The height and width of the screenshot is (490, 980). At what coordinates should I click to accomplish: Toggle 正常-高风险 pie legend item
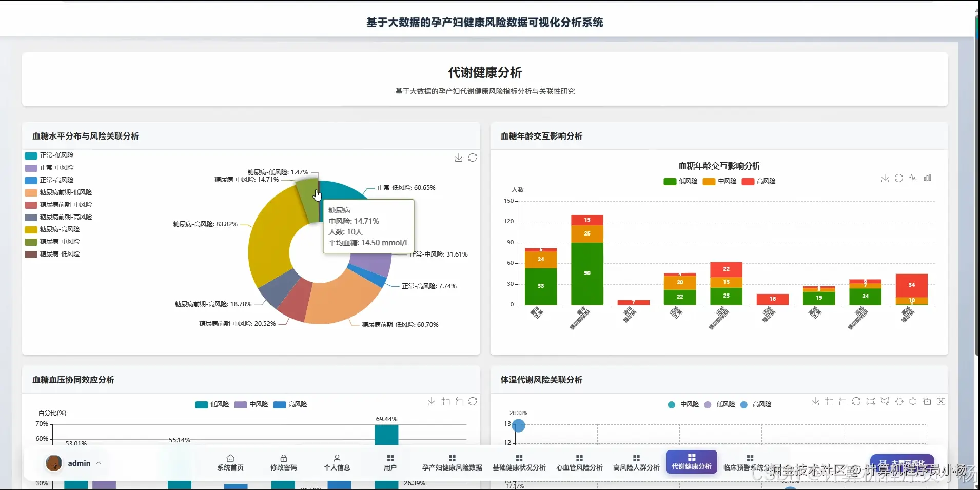pyautogui.click(x=49, y=180)
